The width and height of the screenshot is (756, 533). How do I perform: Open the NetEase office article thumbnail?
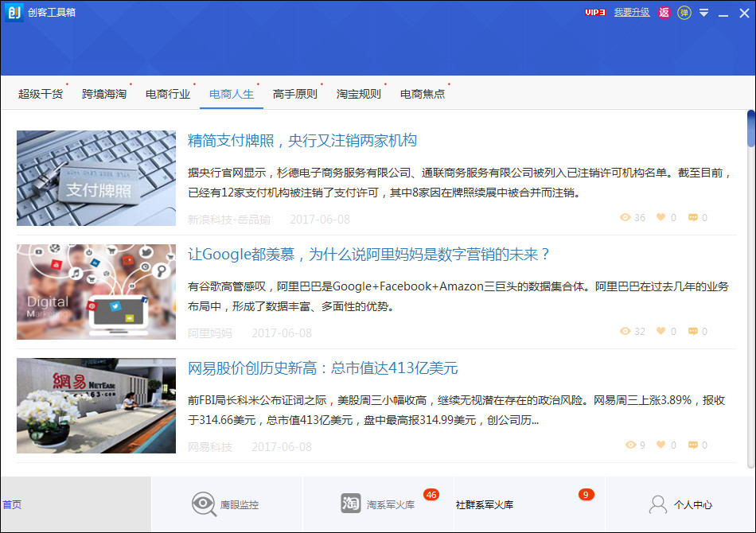(x=96, y=406)
